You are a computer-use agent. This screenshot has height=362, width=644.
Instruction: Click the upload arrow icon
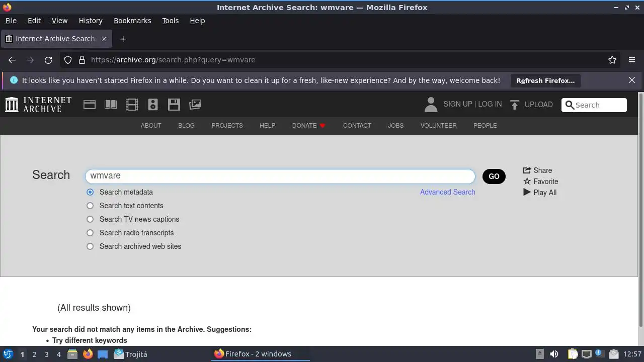coord(514,105)
